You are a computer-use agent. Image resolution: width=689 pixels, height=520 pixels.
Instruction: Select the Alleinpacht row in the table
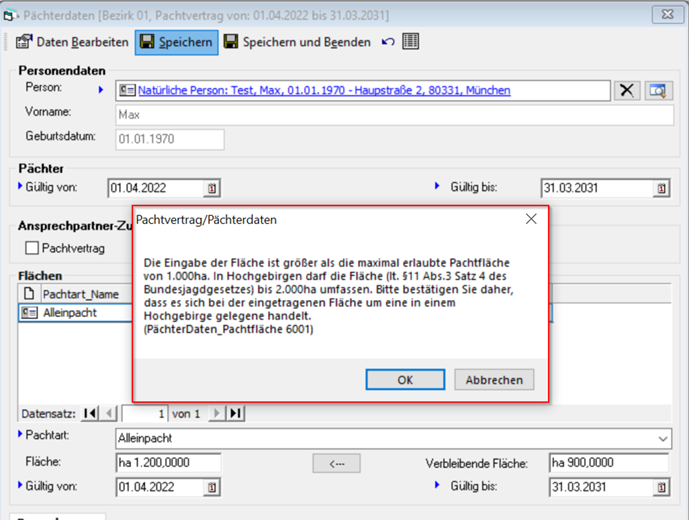75,313
